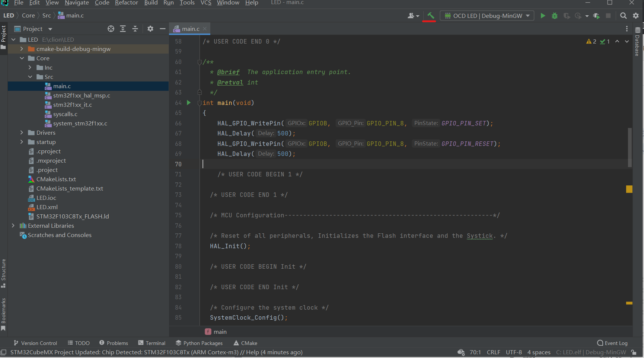The width and height of the screenshot is (644, 358).
Task: Start debugging with the bug icon
Action: click(x=555, y=16)
